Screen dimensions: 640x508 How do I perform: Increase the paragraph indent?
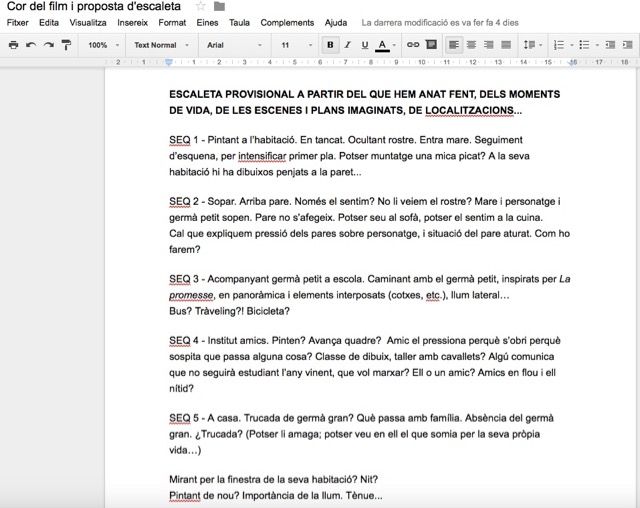pos(627,45)
